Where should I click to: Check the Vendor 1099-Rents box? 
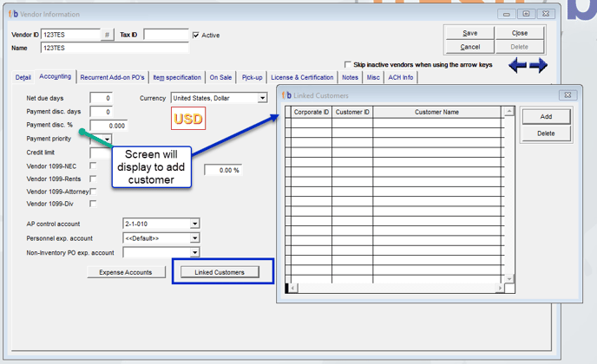94,179
